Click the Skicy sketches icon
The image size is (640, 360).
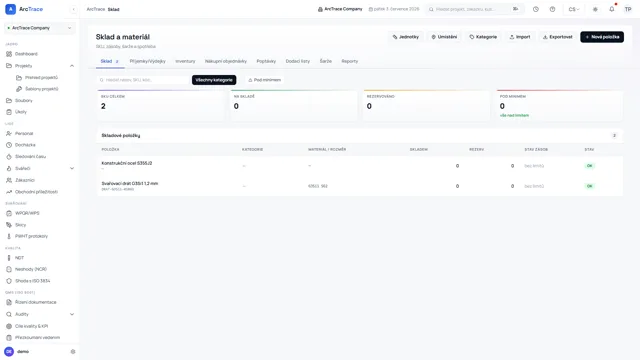(x=9, y=225)
